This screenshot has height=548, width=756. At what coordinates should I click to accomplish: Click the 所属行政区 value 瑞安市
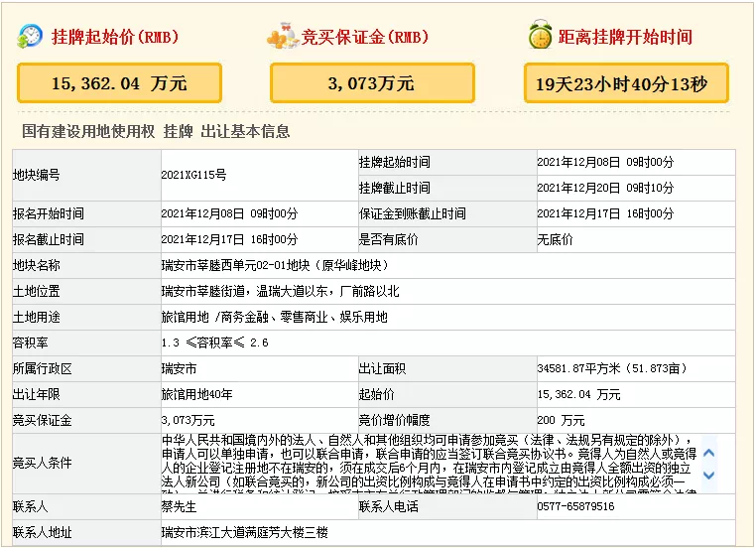pos(179,368)
